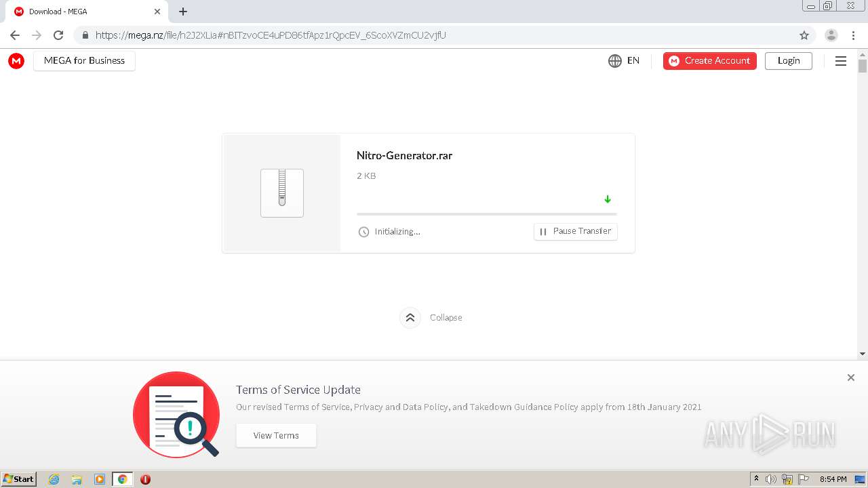Click the Collapse label

pyautogui.click(x=446, y=317)
